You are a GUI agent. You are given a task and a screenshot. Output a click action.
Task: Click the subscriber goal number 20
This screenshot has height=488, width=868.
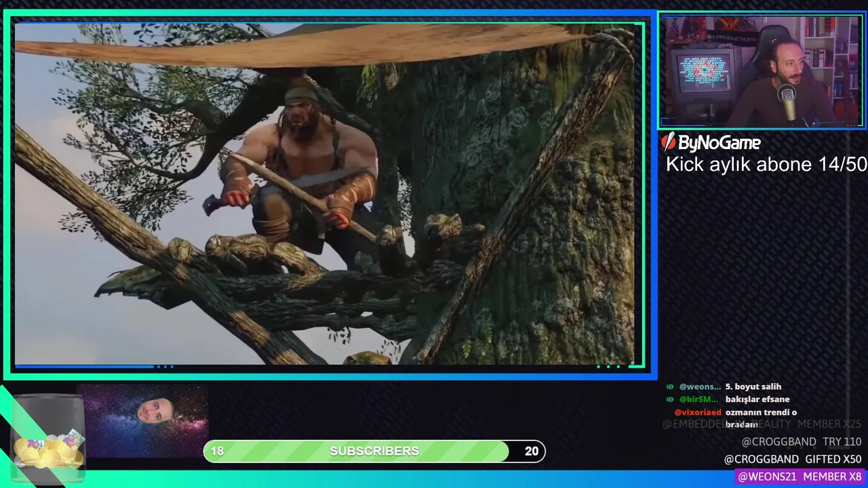click(x=532, y=451)
